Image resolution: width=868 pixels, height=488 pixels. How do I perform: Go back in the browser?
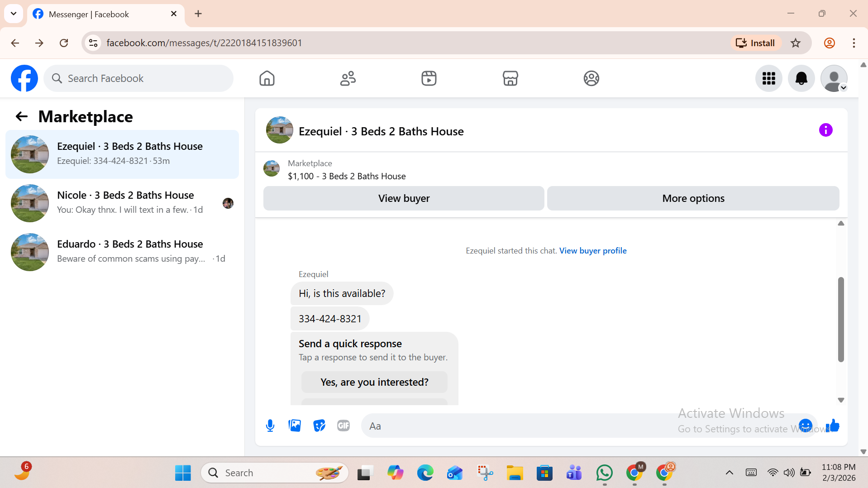15,43
